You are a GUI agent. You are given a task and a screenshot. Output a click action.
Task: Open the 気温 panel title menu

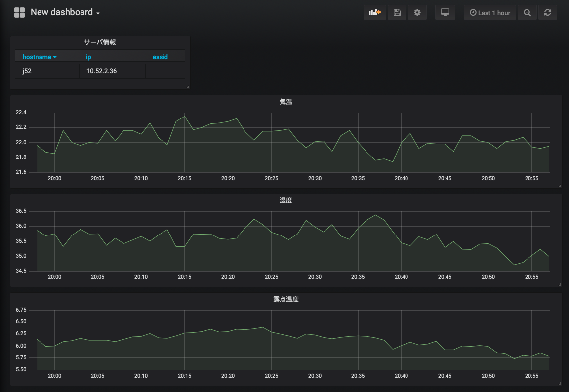tap(286, 102)
